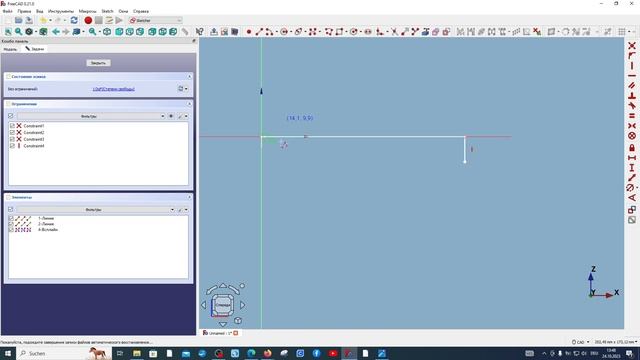Toggle Constraint3 checkbox
Screen dimensions: 640x360
point(12,139)
